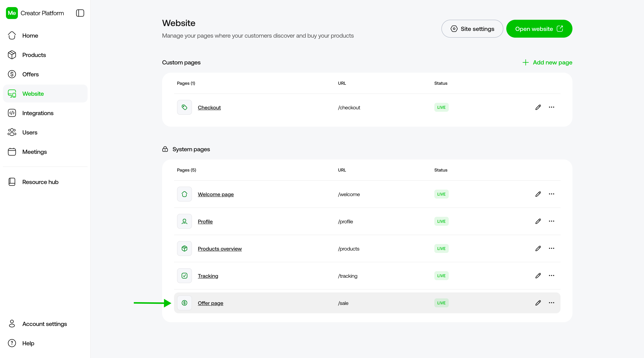Open Help in the sidebar

coord(45,343)
